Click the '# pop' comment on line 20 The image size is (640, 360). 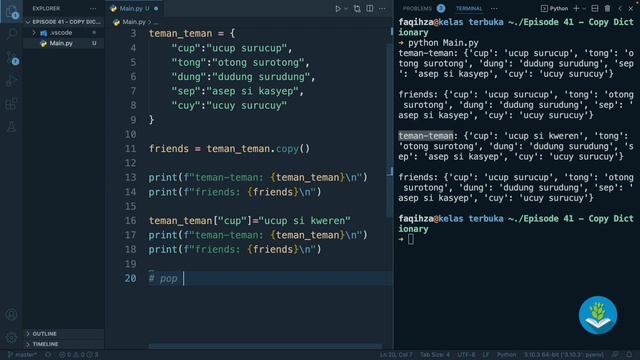click(x=163, y=278)
